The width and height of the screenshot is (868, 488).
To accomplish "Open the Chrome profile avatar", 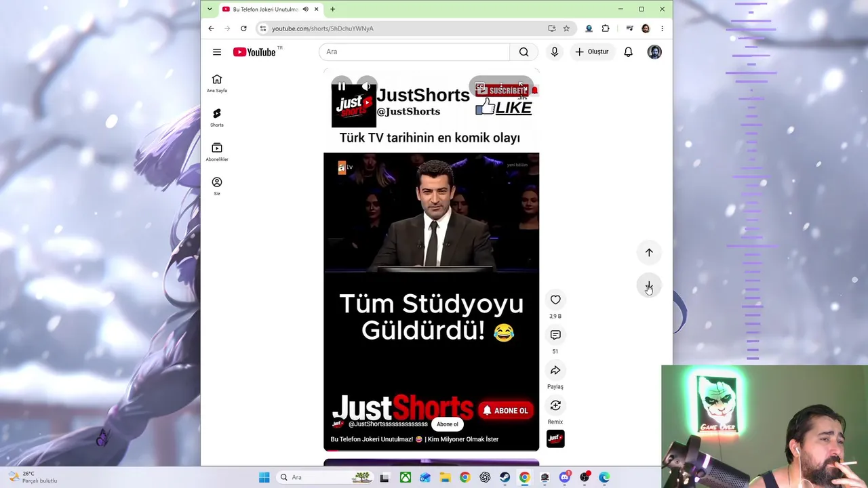I will click(646, 28).
